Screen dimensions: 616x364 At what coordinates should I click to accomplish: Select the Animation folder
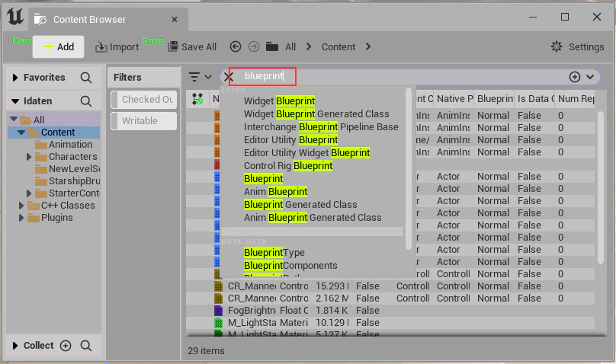(63, 145)
